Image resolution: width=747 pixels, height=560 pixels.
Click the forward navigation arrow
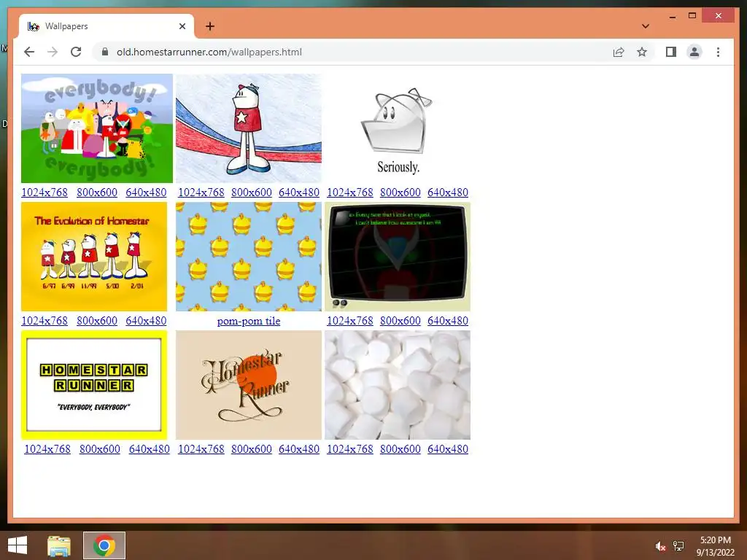53,52
